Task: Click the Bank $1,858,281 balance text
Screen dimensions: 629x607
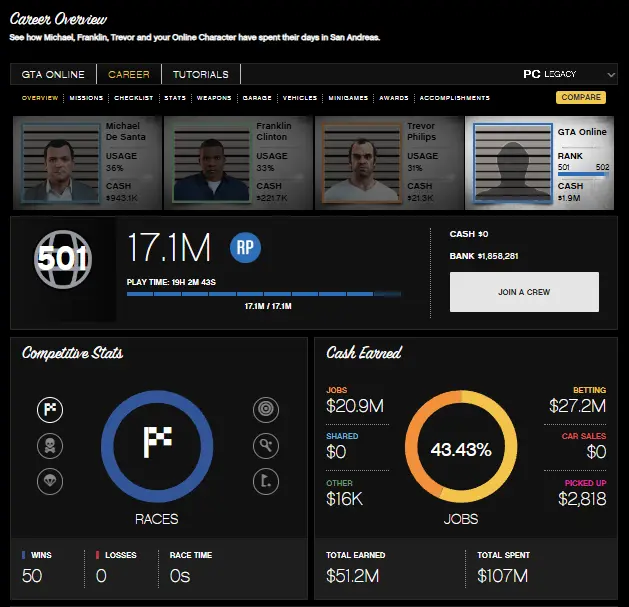Action: tap(484, 256)
